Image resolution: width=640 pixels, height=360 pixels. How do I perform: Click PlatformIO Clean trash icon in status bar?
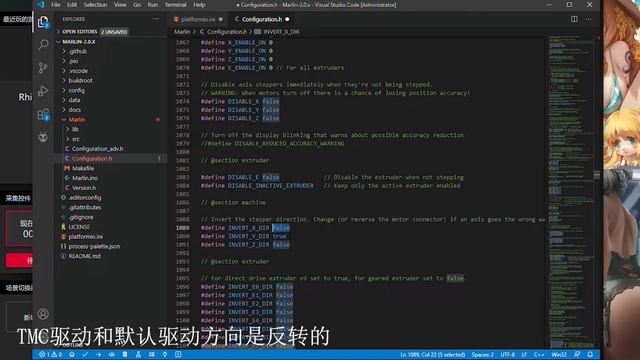tap(125, 355)
